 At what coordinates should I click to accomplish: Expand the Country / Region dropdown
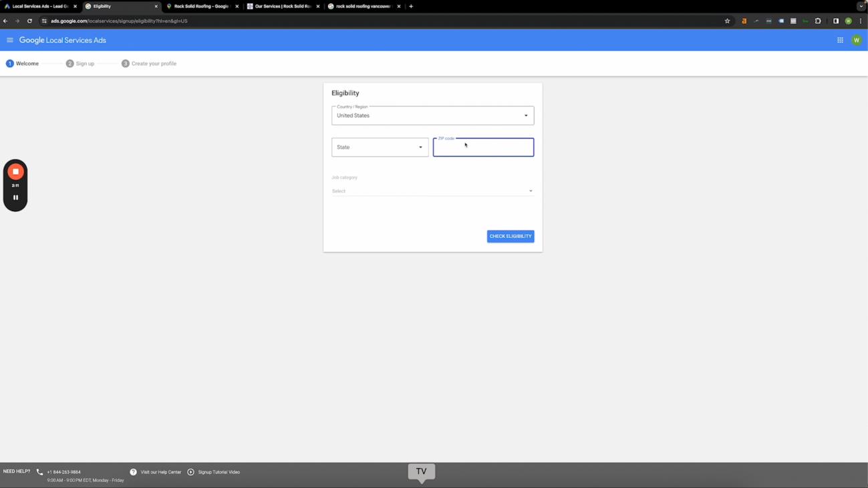click(433, 116)
